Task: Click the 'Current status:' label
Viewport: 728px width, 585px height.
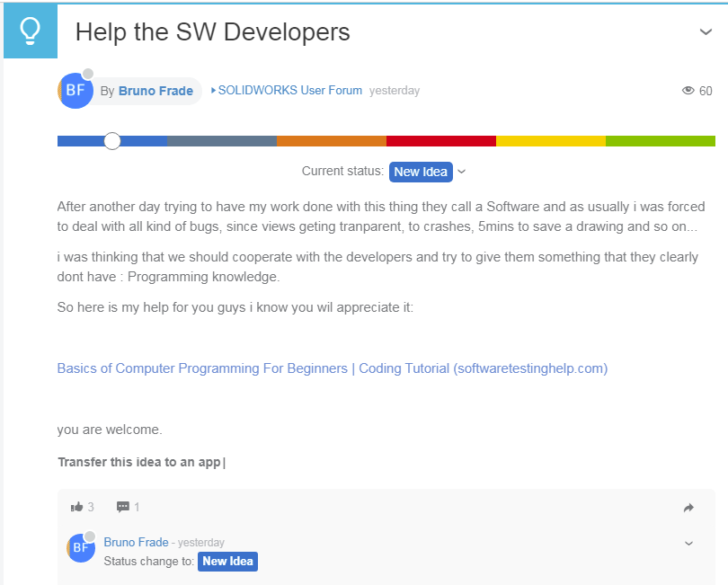Action: 342,172
